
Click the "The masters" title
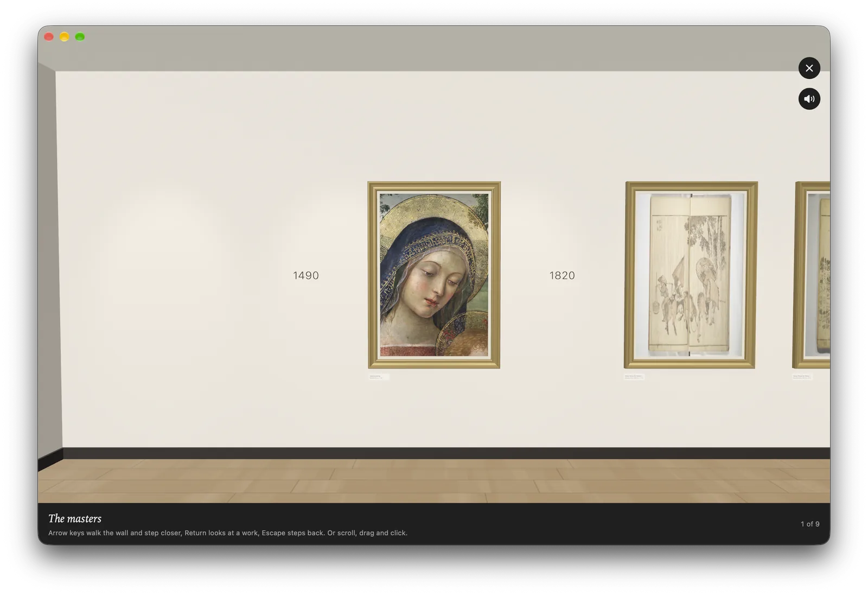75,518
